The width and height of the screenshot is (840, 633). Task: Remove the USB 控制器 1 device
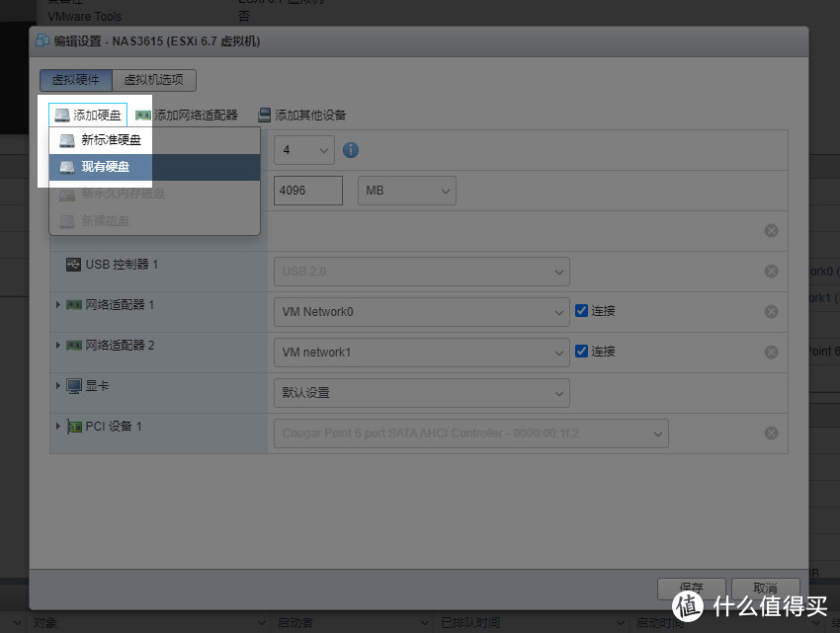(x=771, y=272)
